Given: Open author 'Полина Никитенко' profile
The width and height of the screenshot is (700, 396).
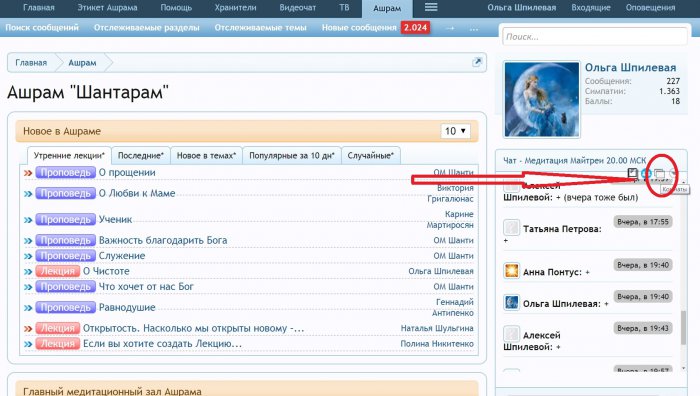Looking at the screenshot, I should point(437,344).
